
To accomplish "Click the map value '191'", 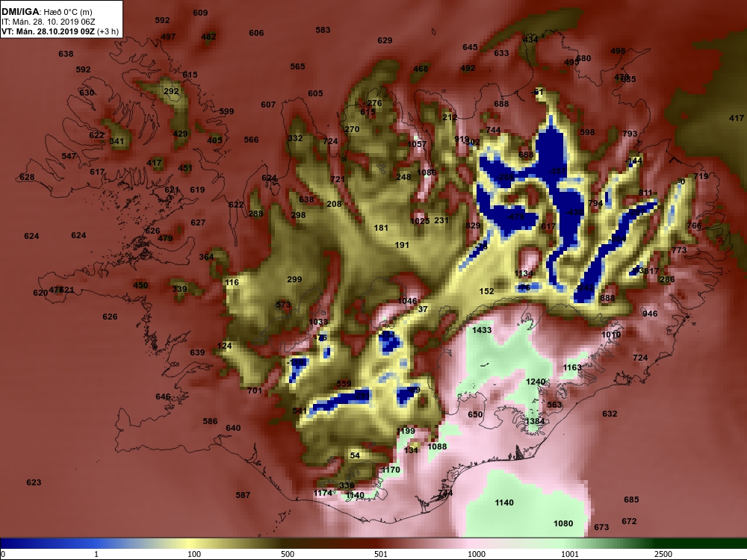I will 402,245.
